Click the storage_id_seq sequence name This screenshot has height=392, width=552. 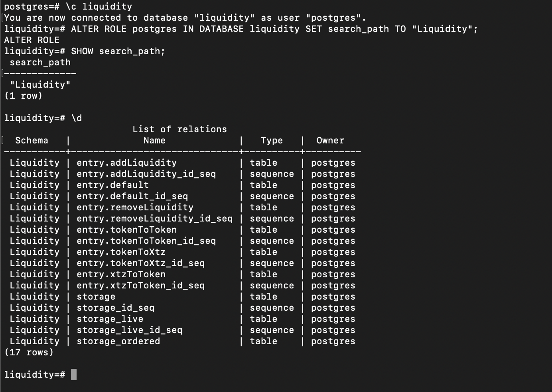click(x=115, y=308)
